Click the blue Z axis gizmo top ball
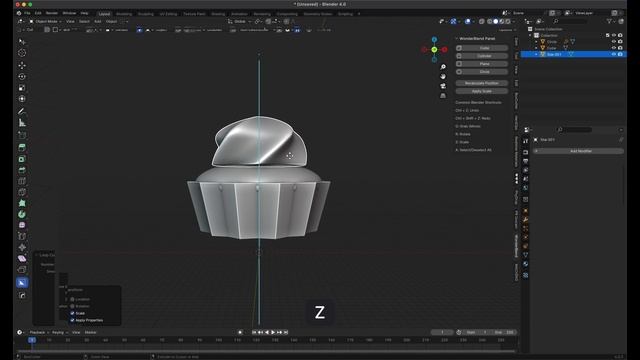640x360 pixels. (x=434, y=40)
